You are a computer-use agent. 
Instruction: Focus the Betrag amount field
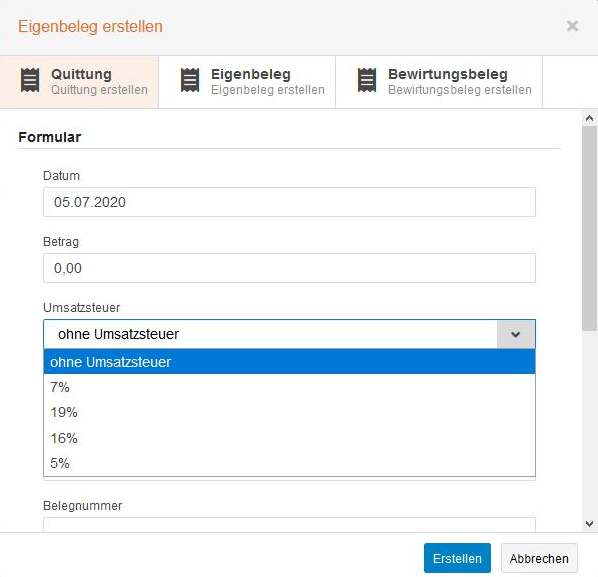pyautogui.click(x=289, y=268)
